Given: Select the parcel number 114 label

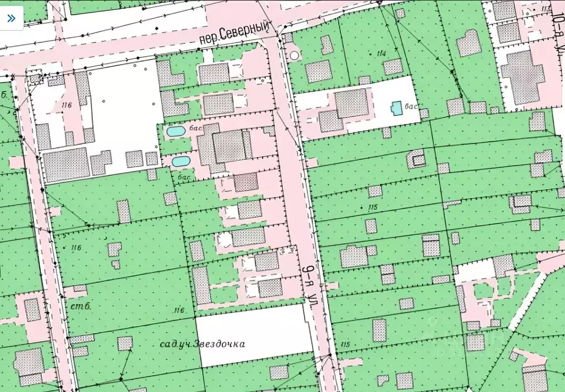Looking at the screenshot, I should [381, 53].
